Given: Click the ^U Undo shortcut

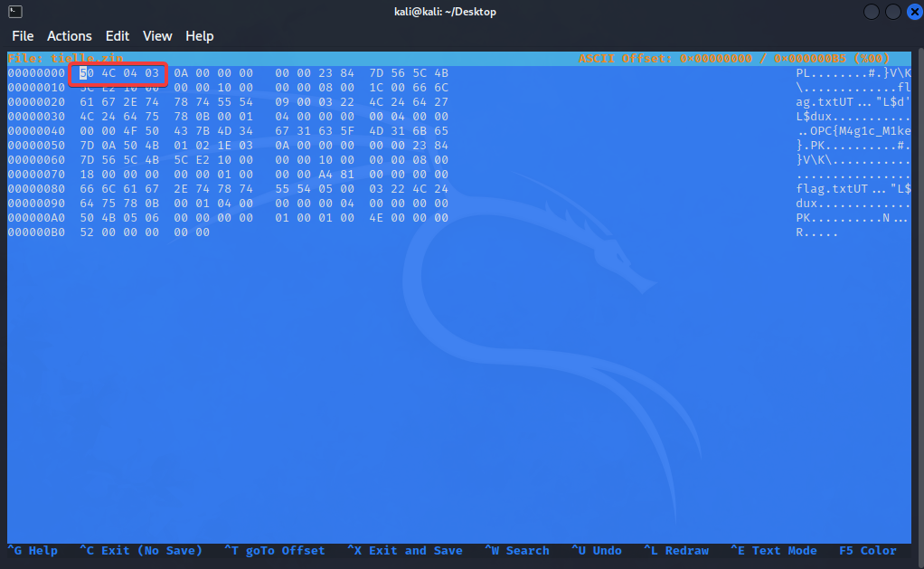Looking at the screenshot, I should point(596,550).
